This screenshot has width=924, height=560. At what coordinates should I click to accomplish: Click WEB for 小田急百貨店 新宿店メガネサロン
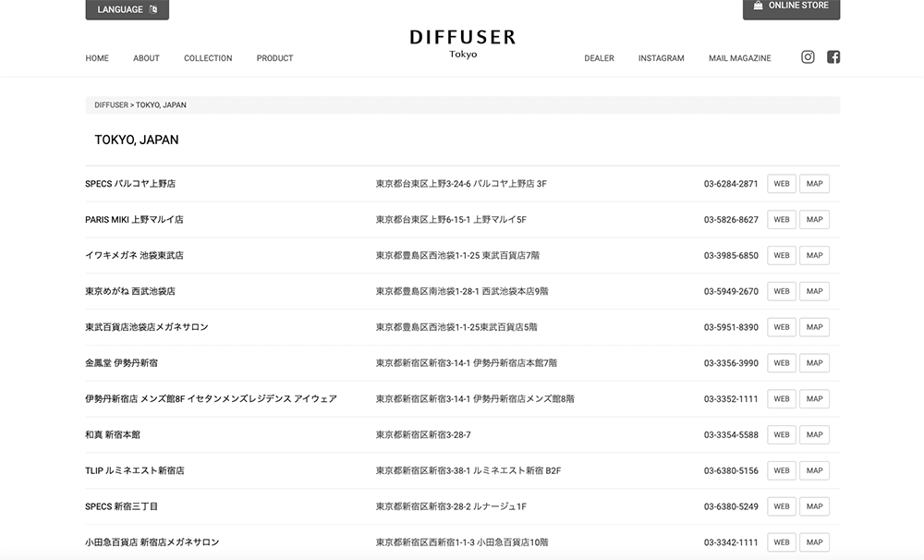[x=782, y=542]
